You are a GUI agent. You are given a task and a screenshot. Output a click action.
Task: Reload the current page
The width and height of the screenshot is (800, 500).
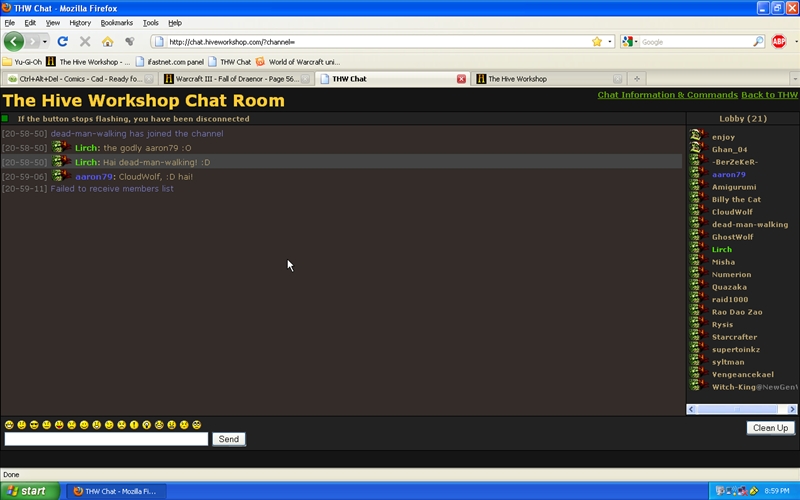[x=63, y=41]
